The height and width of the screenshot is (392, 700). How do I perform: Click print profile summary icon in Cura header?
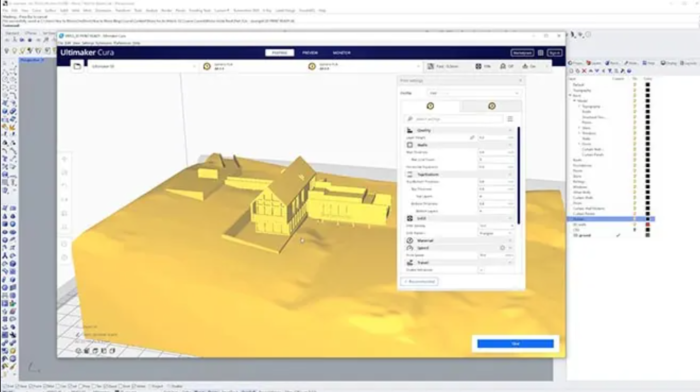pos(430,66)
